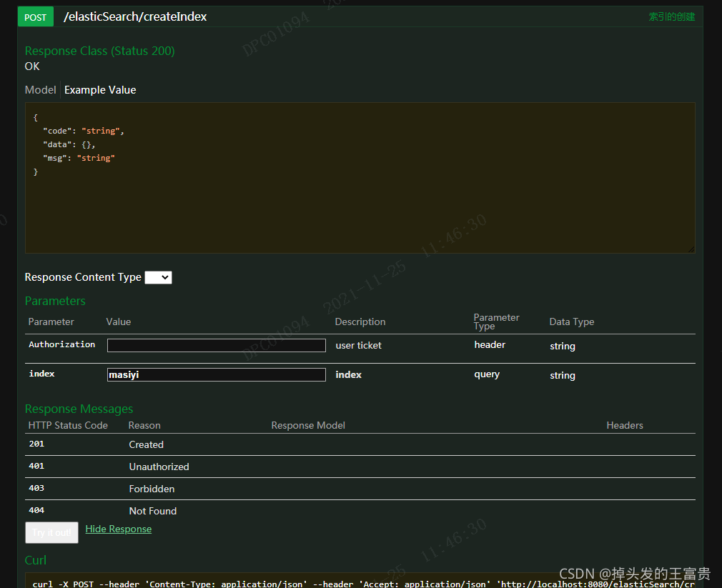
Task: Click the "header" parameter type cell
Action: pos(490,344)
